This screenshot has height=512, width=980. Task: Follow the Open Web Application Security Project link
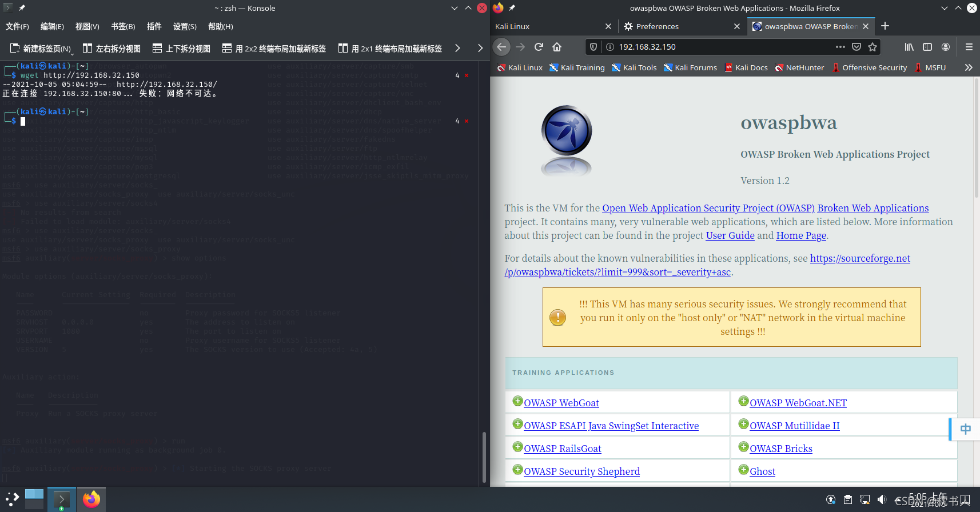[708, 208]
